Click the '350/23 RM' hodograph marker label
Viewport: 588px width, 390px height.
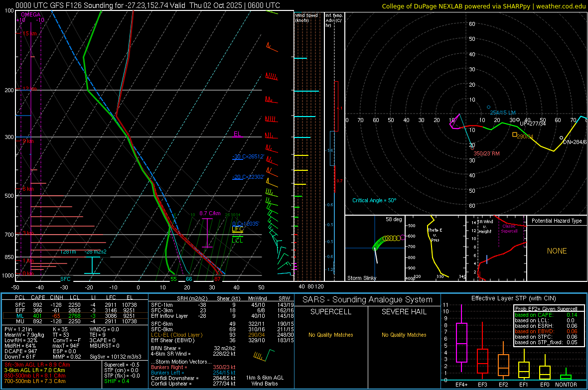click(487, 153)
